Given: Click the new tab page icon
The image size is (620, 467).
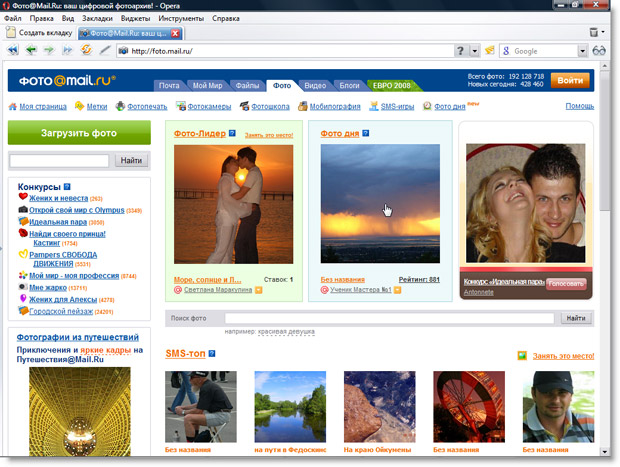Looking at the screenshot, I should coord(11,32).
